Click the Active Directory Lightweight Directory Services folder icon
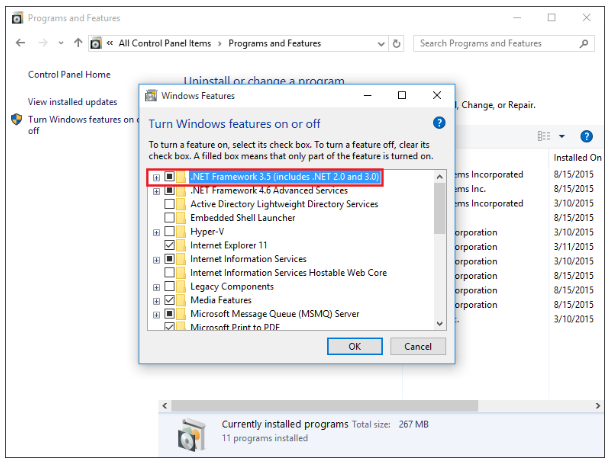Image resolution: width=615 pixels, height=467 pixels. [x=181, y=204]
